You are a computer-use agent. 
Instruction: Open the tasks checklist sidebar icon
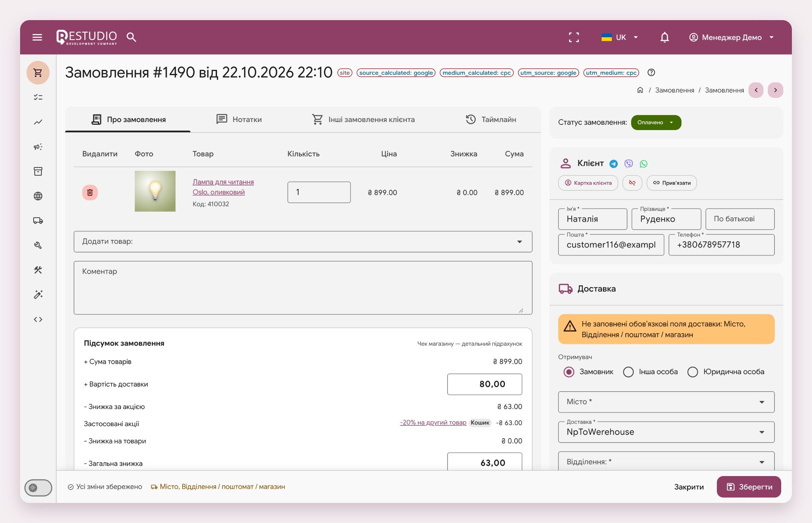(38, 98)
